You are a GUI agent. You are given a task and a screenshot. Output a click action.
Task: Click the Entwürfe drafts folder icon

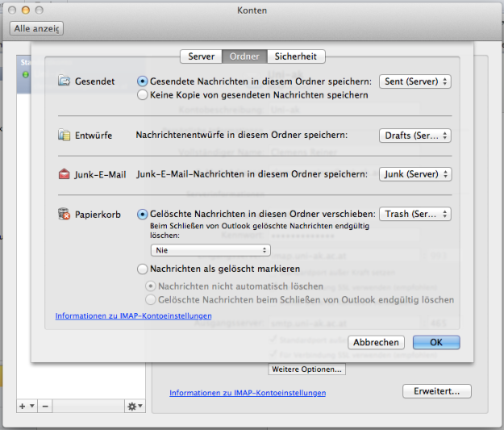[x=65, y=135]
